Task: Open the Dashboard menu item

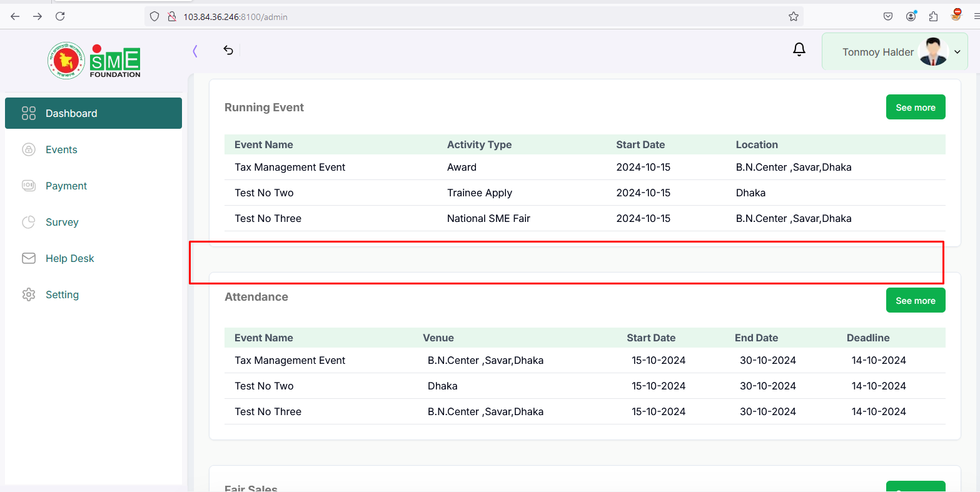Action: point(93,113)
